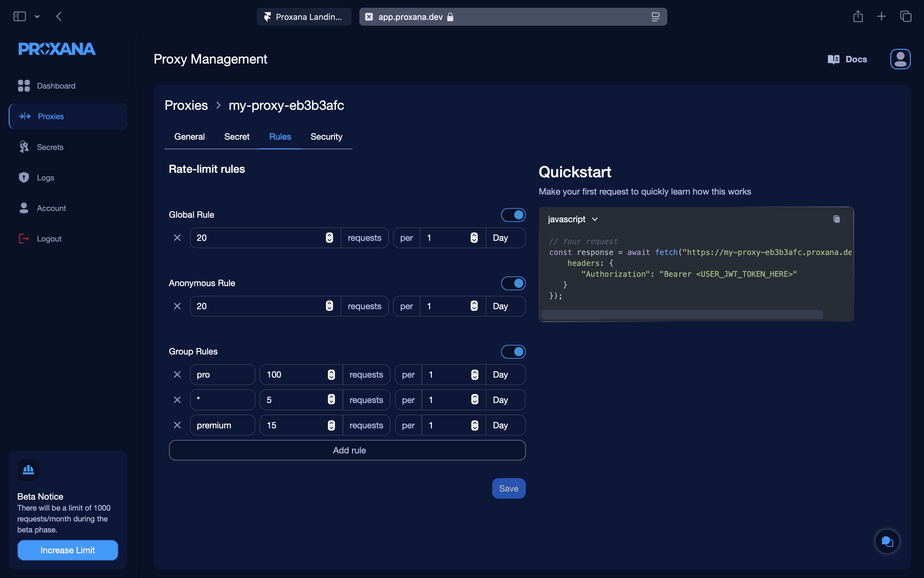
Task: Open the Docs link
Action: click(847, 59)
